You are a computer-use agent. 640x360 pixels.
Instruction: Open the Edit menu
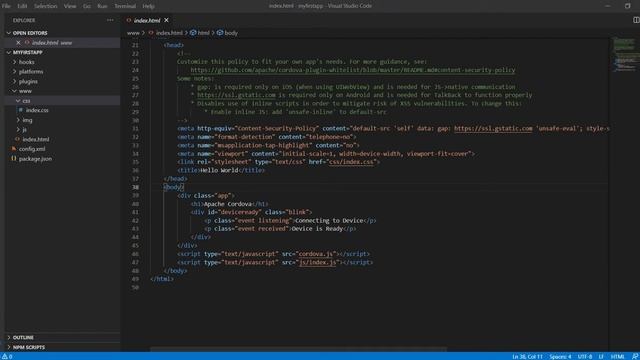[22, 6]
